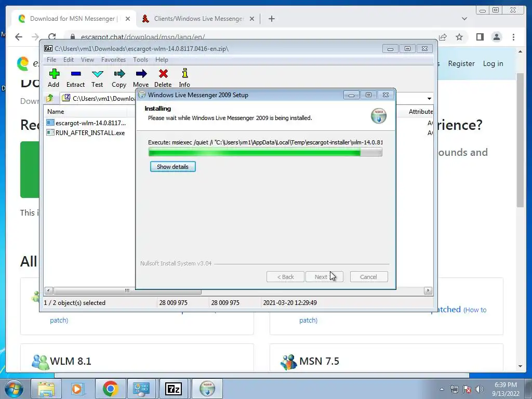The width and height of the screenshot is (532, 399).
Task: Click the Extract tool in 7-Zip
Action: click(x=75, y=78)
